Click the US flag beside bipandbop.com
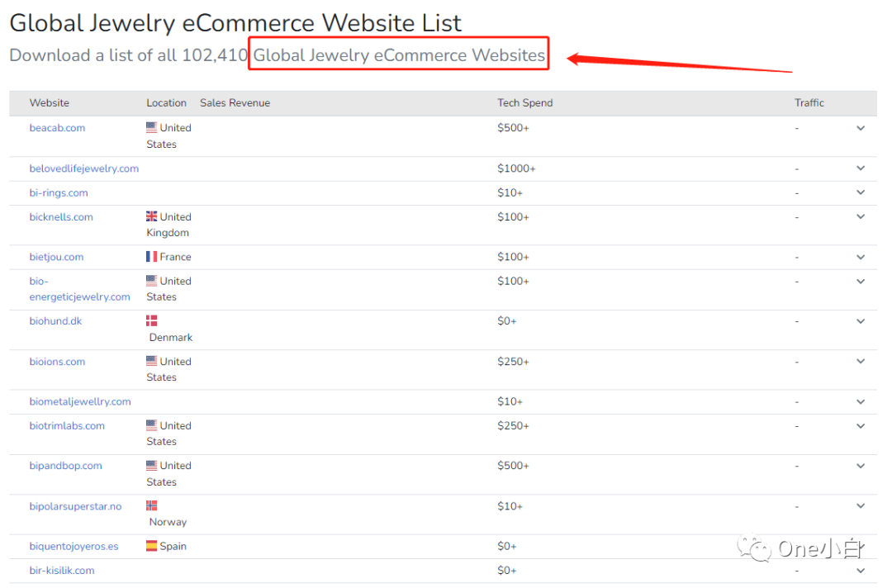The width and height of the screenshot is (892, 588). (x=152, y=466)
